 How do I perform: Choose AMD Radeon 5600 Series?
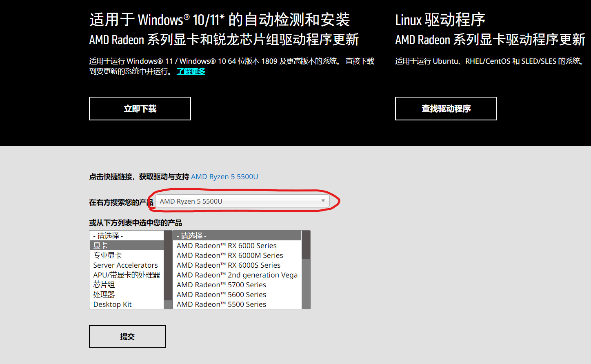click(x=237, y=294)
